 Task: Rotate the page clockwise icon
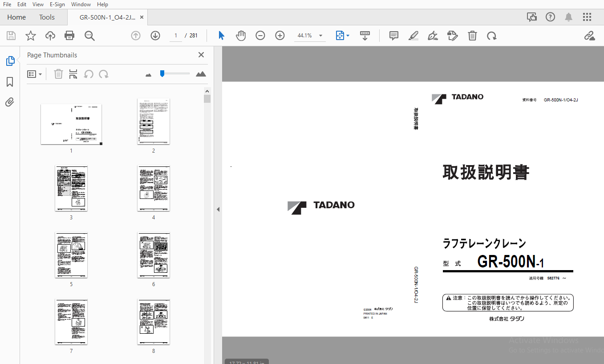[x=492, y=36]
